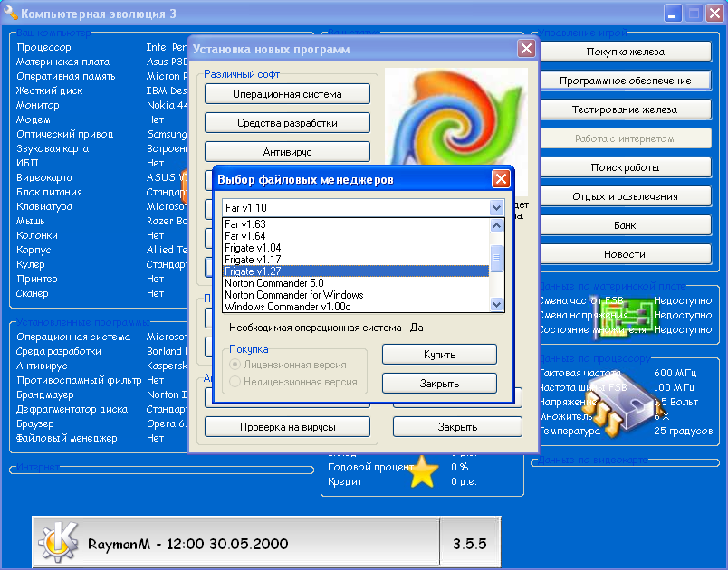The height and width of the screenshot is (570, 728).
Task: Click Закрыть in the file manager dialog
Action: (x=439, y=384)
